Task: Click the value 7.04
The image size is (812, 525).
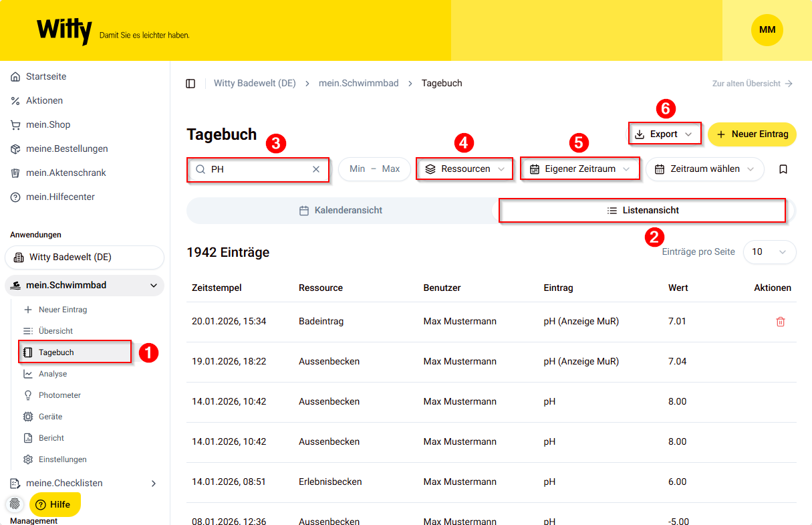Action: pyautogui.click(x=678, y=362)
